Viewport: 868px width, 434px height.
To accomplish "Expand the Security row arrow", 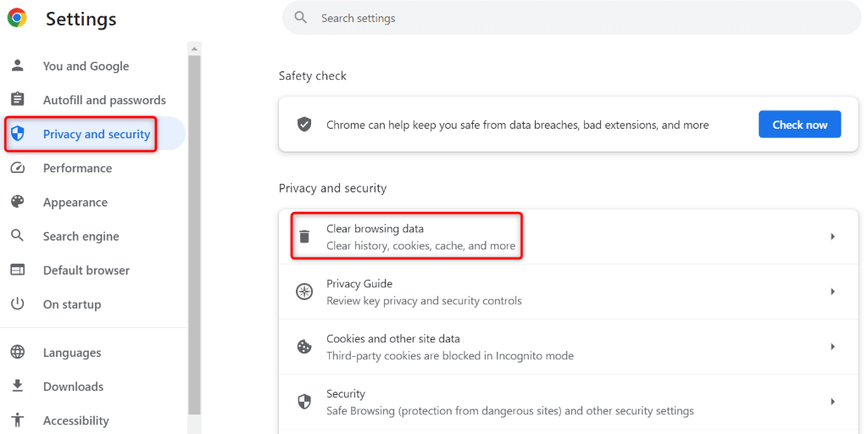I will pos(832,402).
